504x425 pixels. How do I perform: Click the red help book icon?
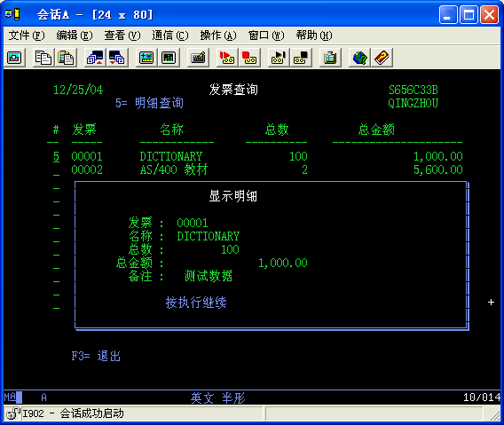tap(382, 58)
